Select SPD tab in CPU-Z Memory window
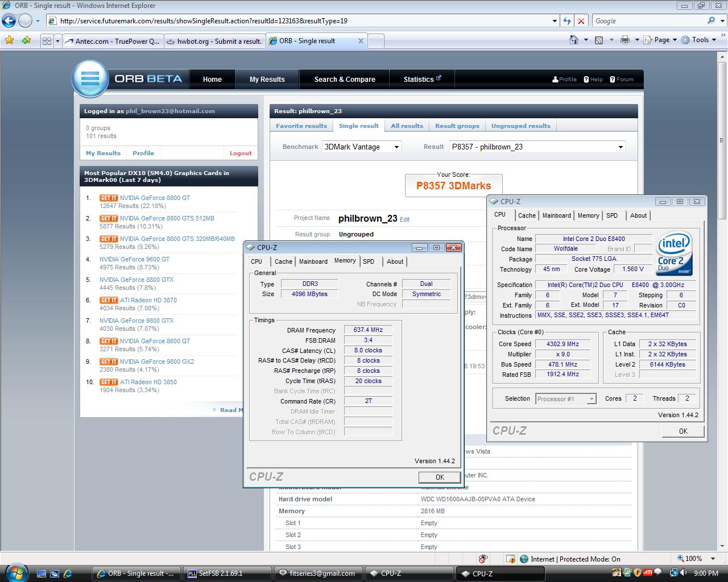The width and height of the screenshot is (728, 582). (x=369, y=261)
